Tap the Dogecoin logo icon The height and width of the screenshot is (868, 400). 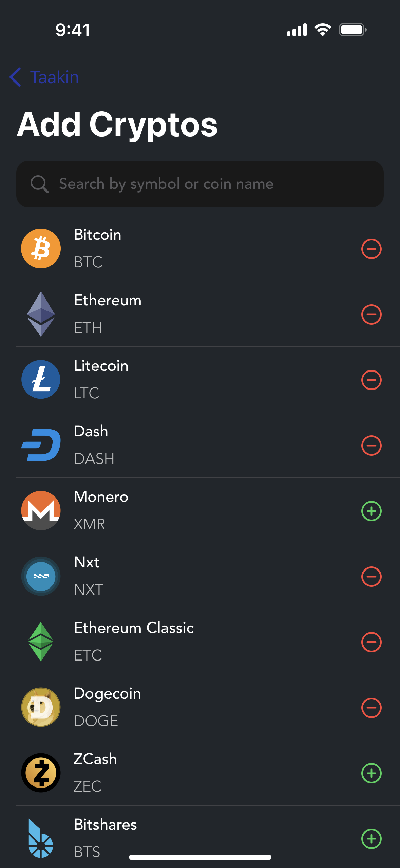tap(41, 707)
